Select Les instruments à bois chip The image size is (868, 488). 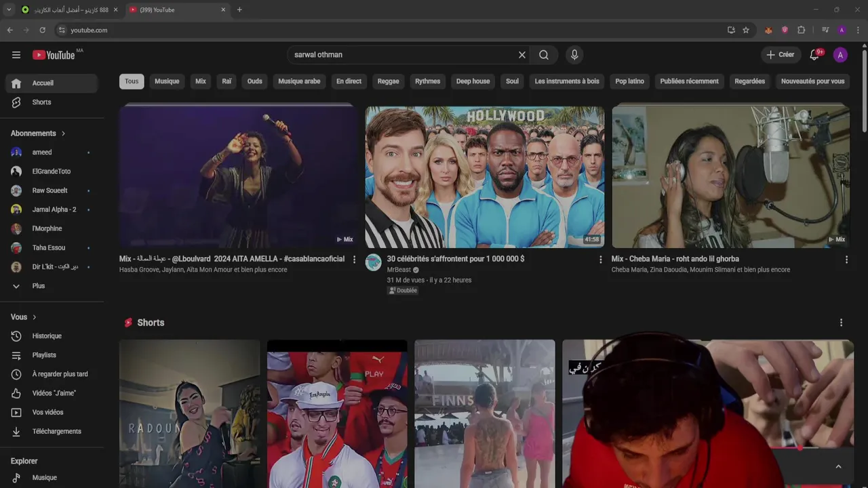tap(567, 81)
